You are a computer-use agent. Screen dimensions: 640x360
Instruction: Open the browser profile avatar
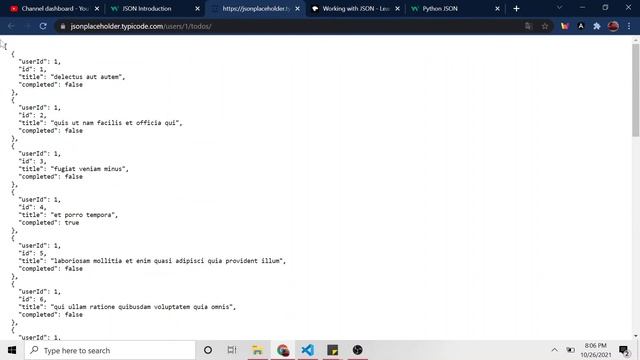click(613, 26)
